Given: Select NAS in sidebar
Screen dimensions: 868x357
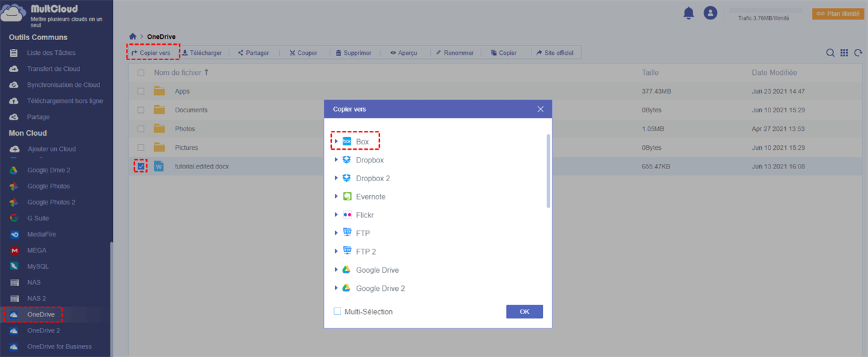Looking at the screenshot, I should [34, 283].
